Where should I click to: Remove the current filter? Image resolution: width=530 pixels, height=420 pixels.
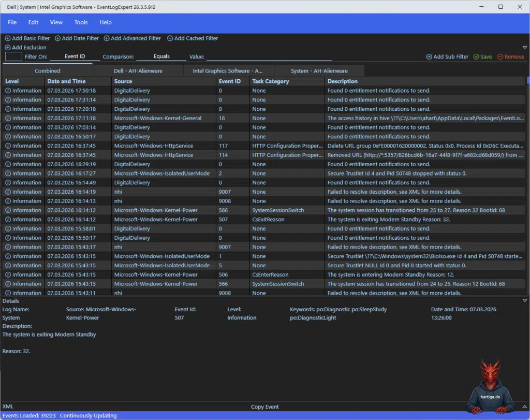pos(511,56)
